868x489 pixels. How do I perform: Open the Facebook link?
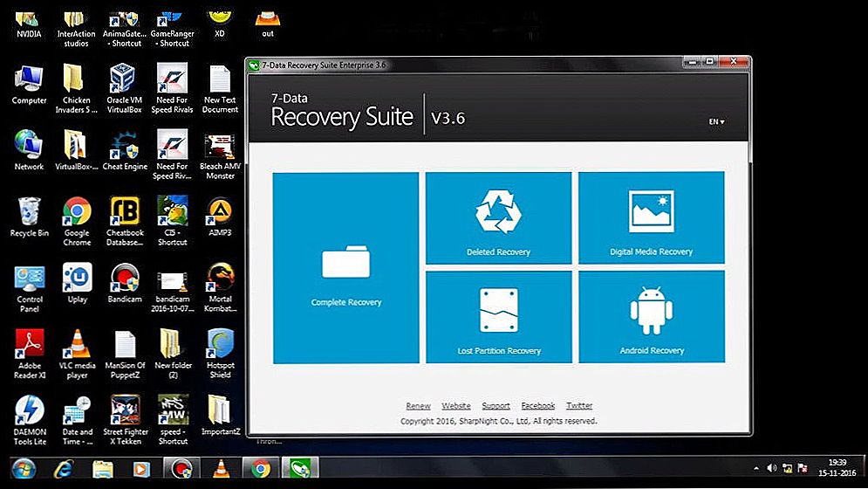click(x=538, y=406)
